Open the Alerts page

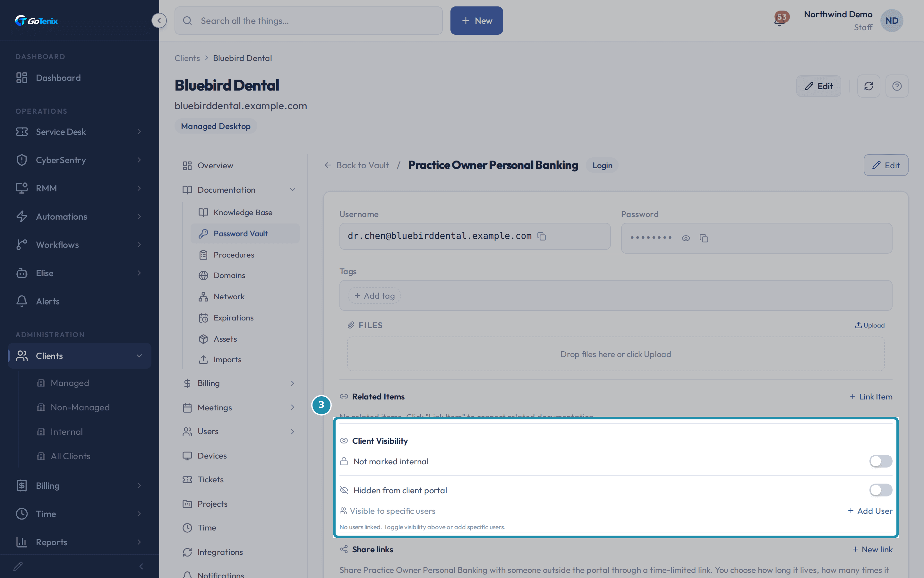click(80, 301)
